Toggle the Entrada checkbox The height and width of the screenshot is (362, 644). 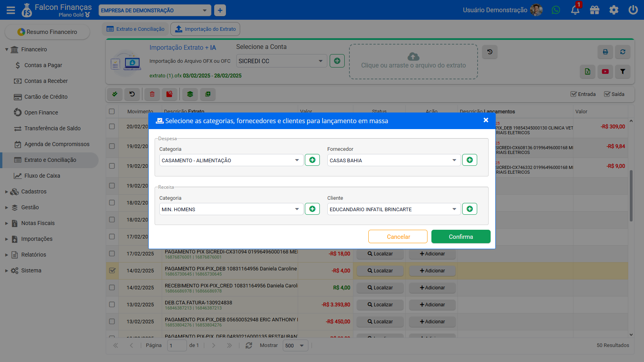[x=573, y=94]
